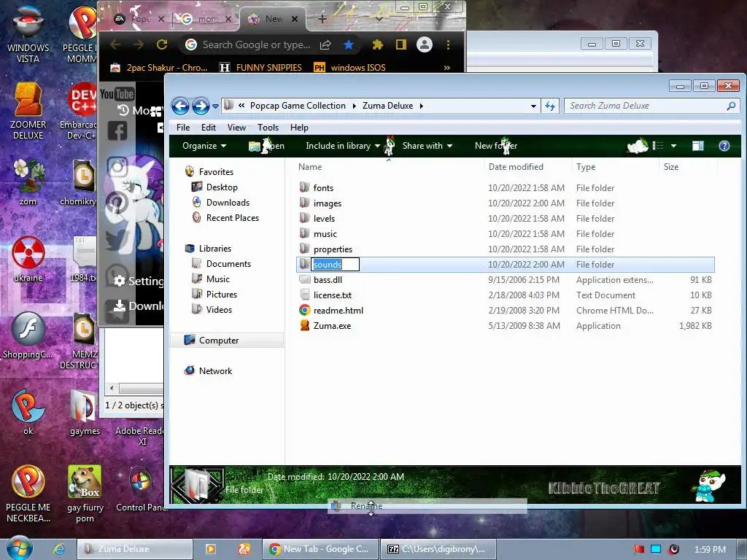Select the images folder
Viewport: 747px width, 560px height.
coord(328,203)
